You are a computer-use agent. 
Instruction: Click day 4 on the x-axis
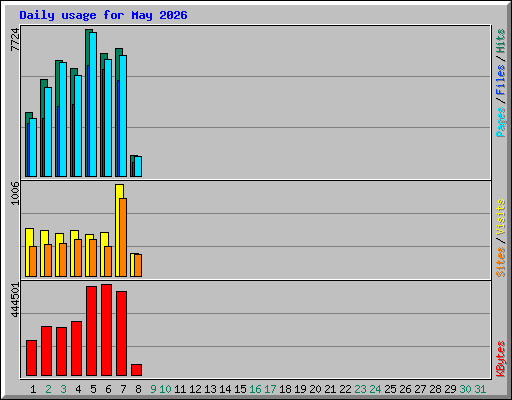coord(78,389)
